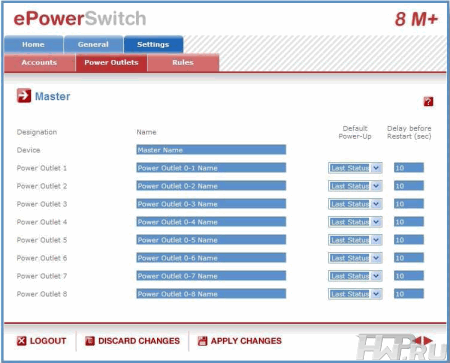This screenshot has height=363, width=450.
Task: Click restart delay field for Power Outlet 7
Action: click(409, 276)
